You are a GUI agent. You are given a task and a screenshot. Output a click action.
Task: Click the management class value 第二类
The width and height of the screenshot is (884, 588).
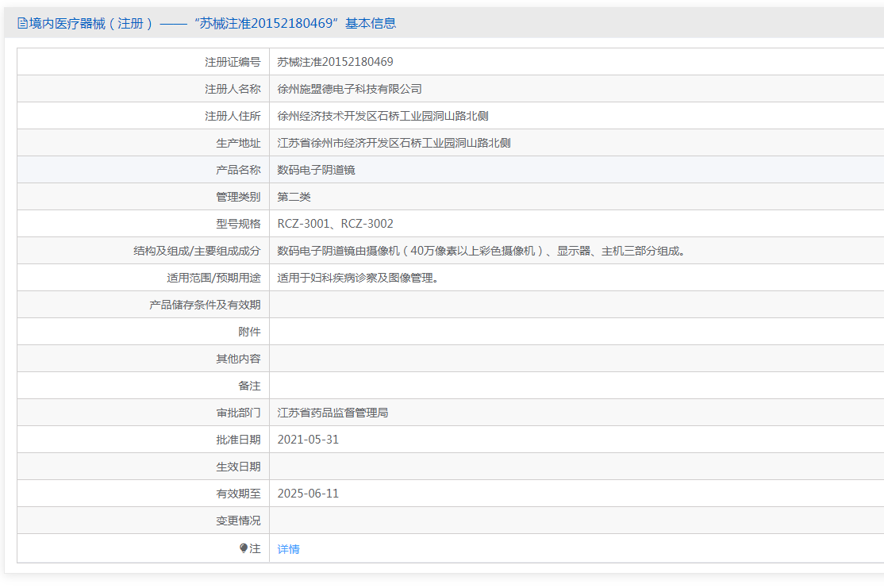tap(294, 197)
